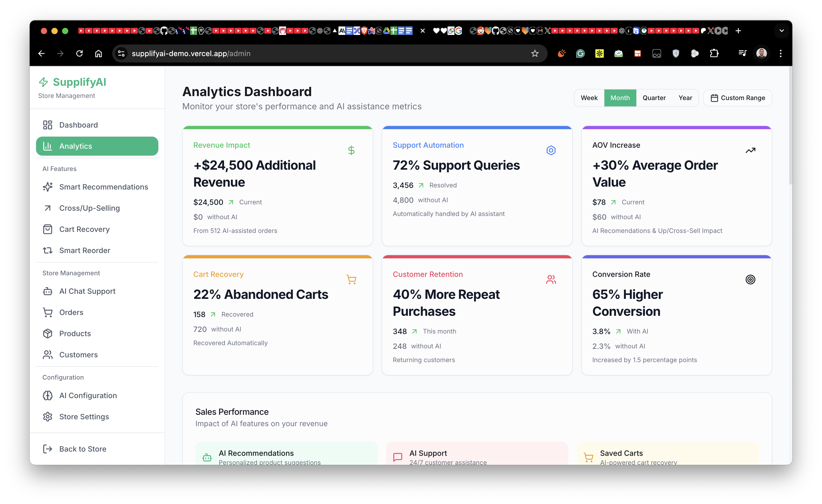Switch to the Dashboard section

78,125
